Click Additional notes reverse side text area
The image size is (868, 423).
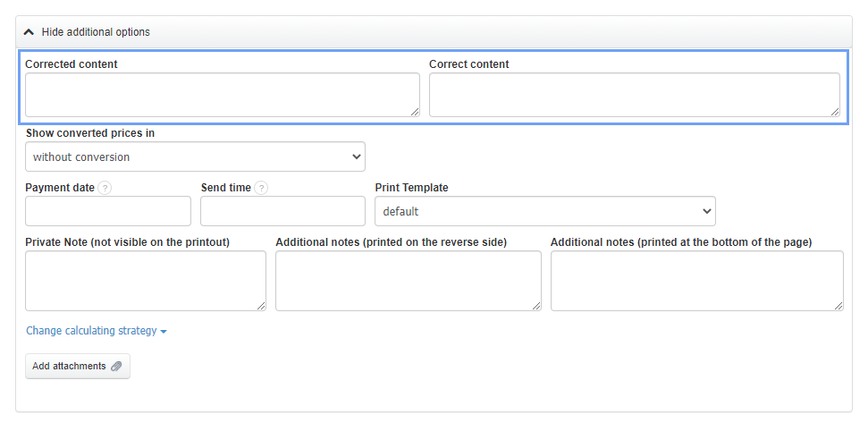[408, 280]
